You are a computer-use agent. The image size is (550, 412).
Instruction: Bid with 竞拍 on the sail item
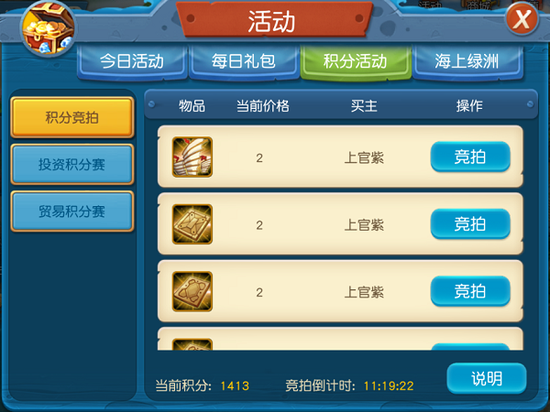470,157
